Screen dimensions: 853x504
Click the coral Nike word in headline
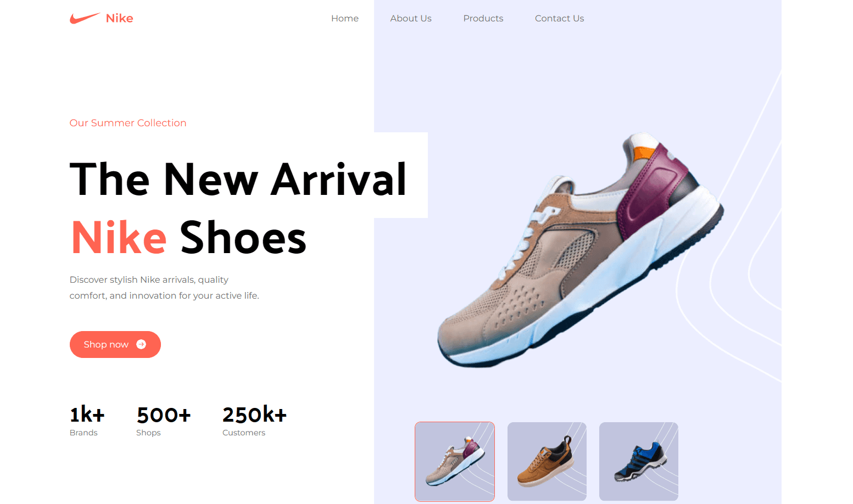(x=119, y=237)
